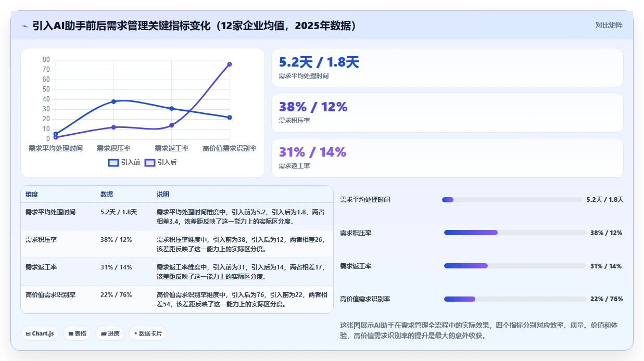The height and width of the screenshot is (361, 644).
Task: Click the lightning icon beside the title
Action: [x=24, y=26]
